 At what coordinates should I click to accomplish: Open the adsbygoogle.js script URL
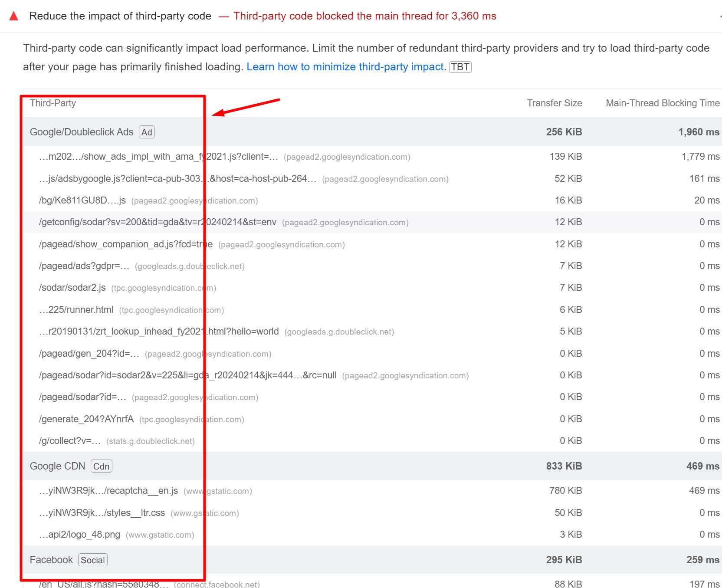tap(177, 179)
